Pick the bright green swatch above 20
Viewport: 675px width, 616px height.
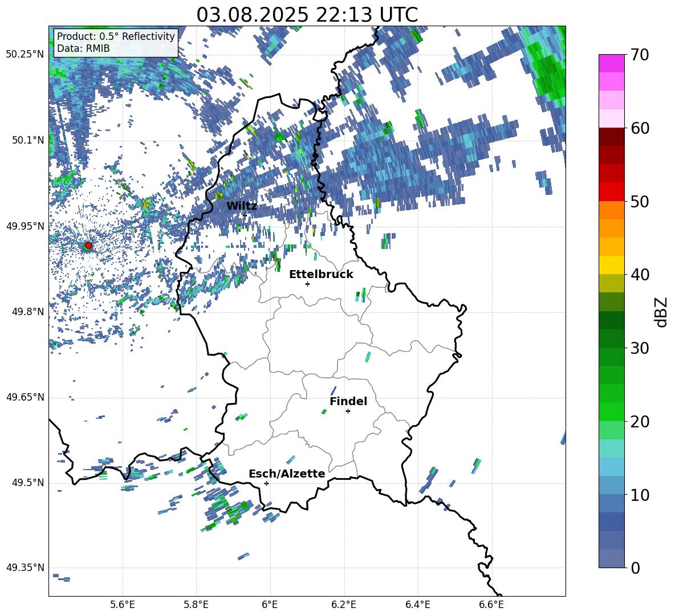(611, 411)
